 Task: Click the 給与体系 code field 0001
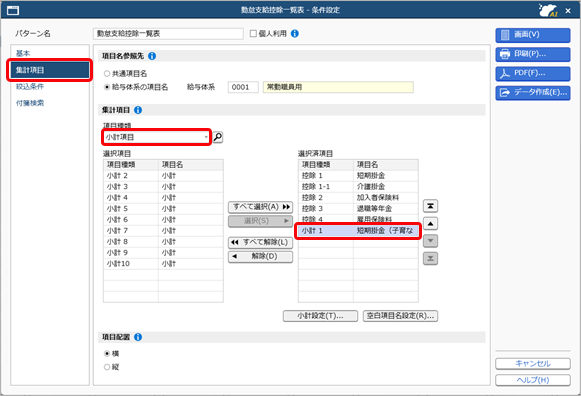click(243, 87)
